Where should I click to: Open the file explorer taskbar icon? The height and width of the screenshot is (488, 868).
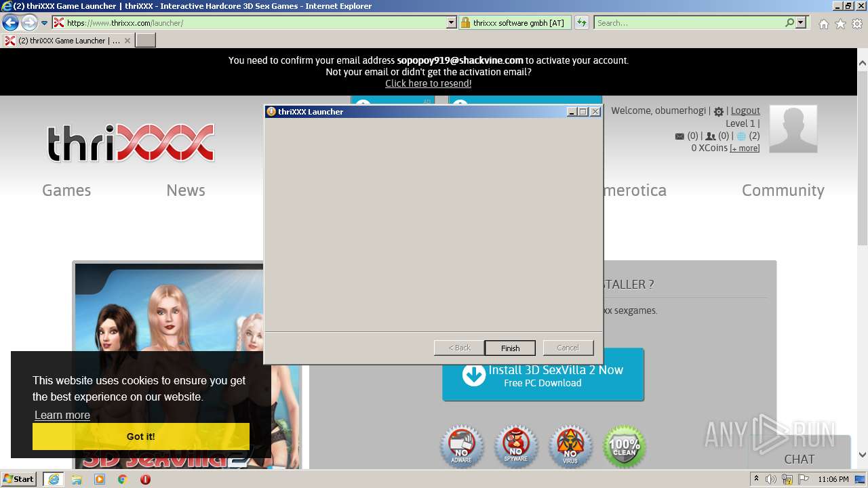click(77, 479)
